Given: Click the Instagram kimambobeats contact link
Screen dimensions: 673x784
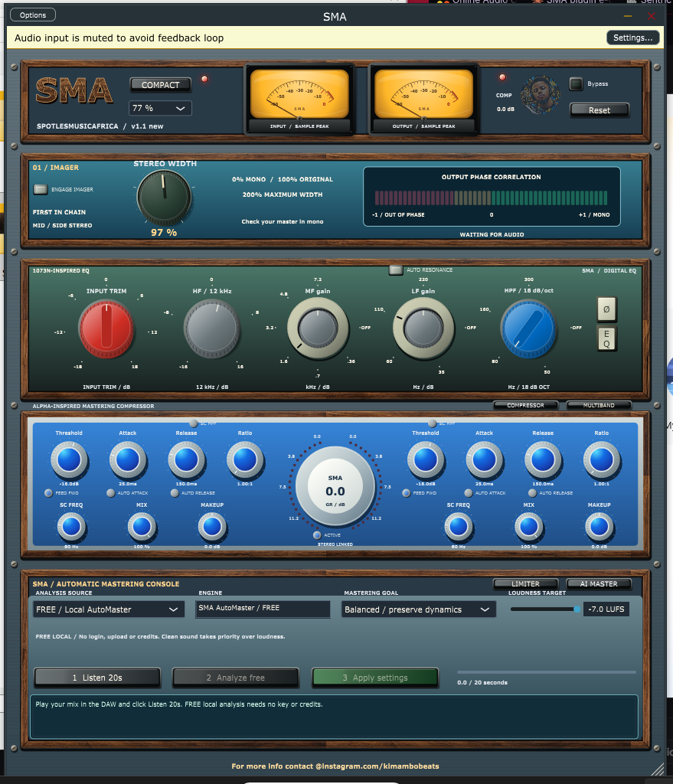Looking at the screenshot, I should pos(335,766).
